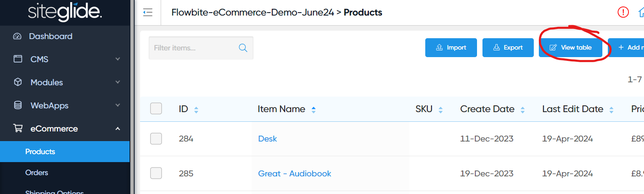644x194 pixels.
Task: Open Dashboard from the sidebar
Action: click(50, 36)
